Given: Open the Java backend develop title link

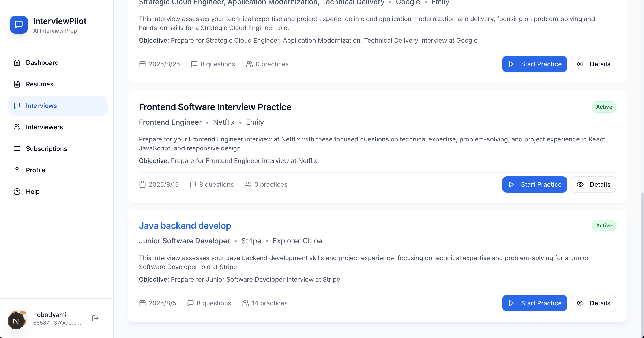Looking at the screenshot, I should tap(185, 225).
